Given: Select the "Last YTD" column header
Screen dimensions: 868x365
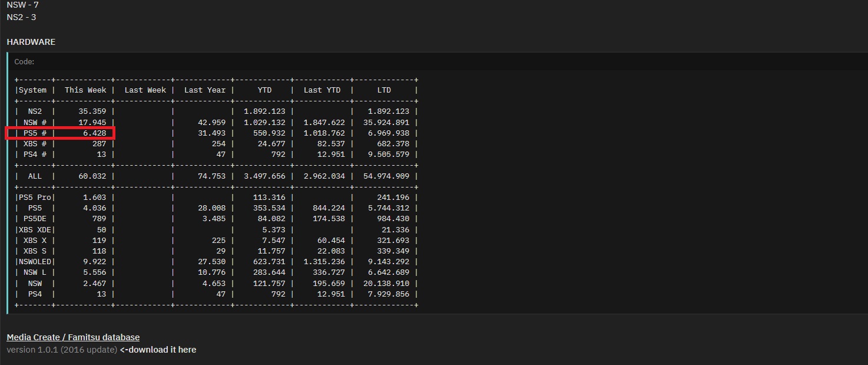Looking at the screenshot, I should [x=322, y=90].
